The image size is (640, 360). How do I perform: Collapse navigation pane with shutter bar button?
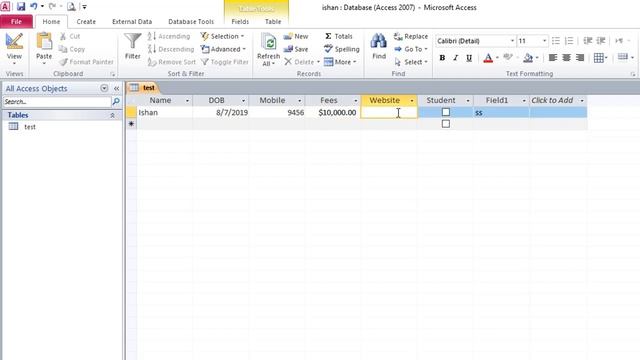[x=116, y=89]
